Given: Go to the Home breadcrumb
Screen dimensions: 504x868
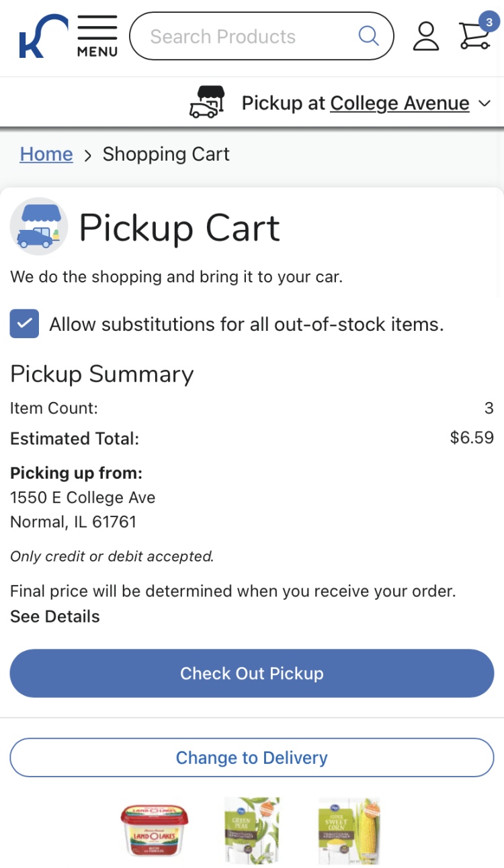Looking at the screenshot, I should 46,154.
